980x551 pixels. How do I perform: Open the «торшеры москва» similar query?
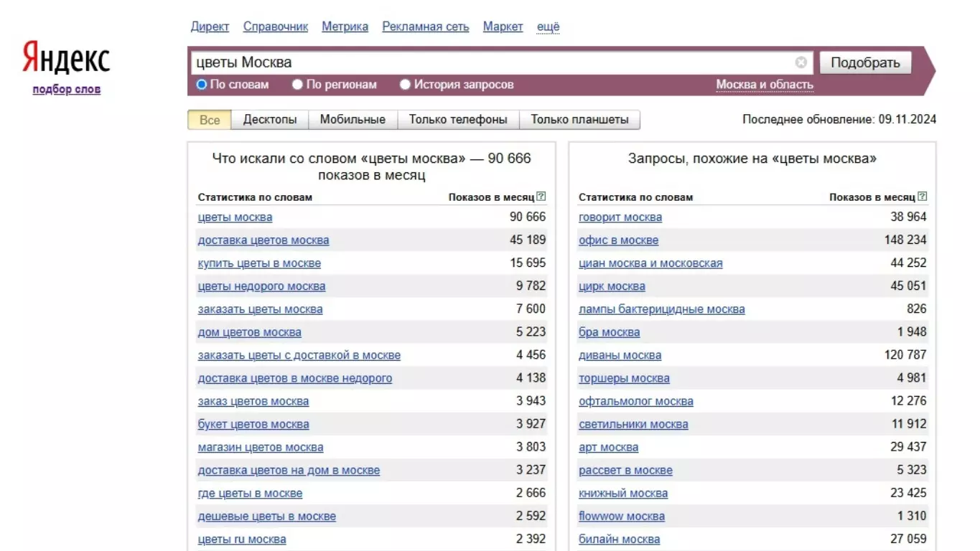tap(624, 378)
